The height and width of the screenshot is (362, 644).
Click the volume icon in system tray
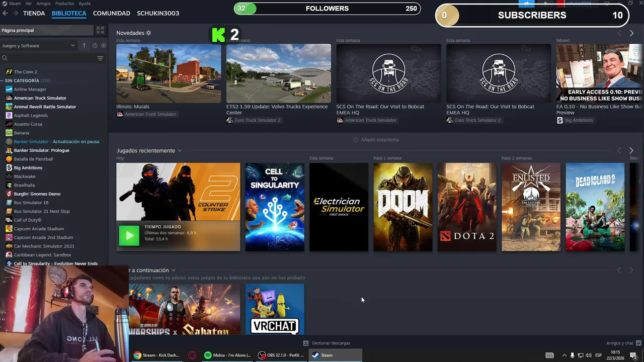(x=589, y=355)
